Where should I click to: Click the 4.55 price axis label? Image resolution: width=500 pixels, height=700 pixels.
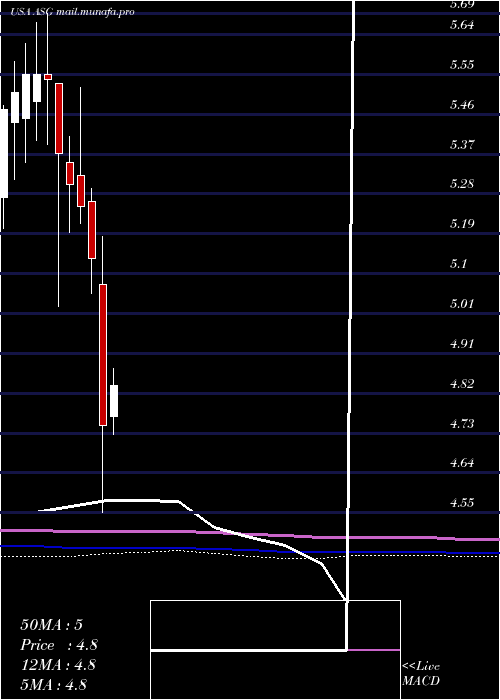pyautogui.click(x=462, y=503)
